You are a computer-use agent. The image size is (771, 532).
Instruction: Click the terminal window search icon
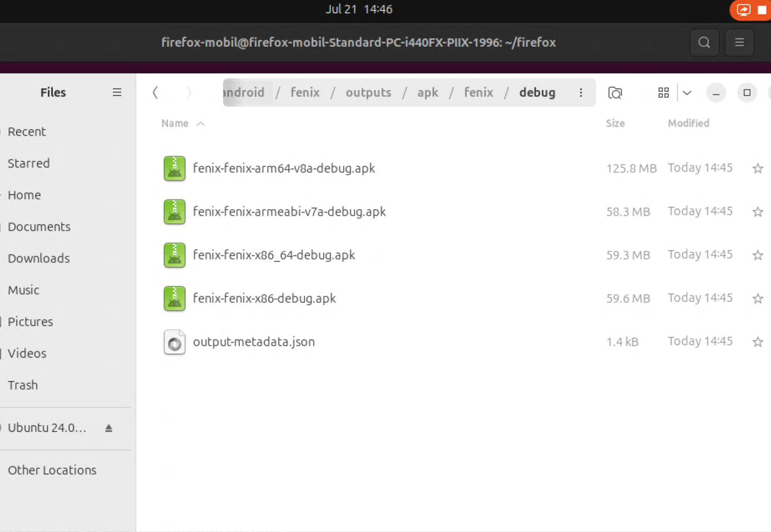click(x=704, y=42)
